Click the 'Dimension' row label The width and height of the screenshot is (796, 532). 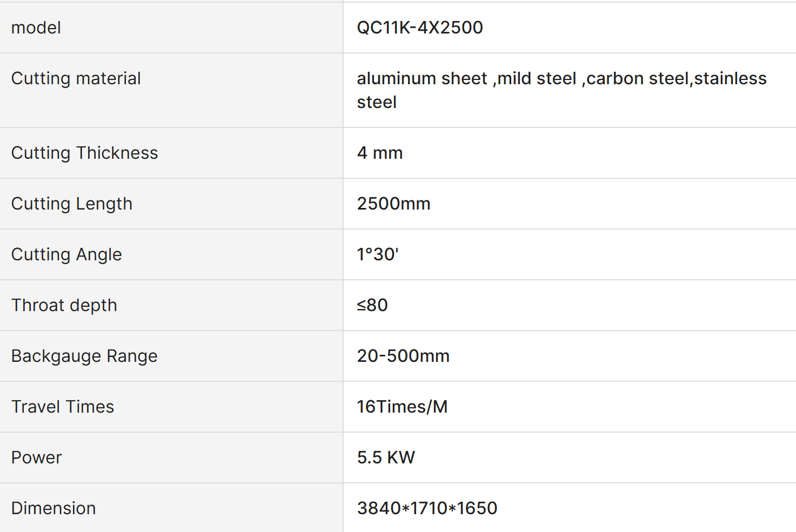pos(53,508)
